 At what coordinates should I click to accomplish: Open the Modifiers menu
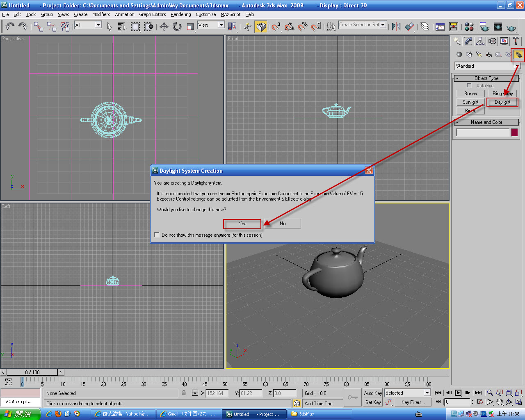click(101, 14)
